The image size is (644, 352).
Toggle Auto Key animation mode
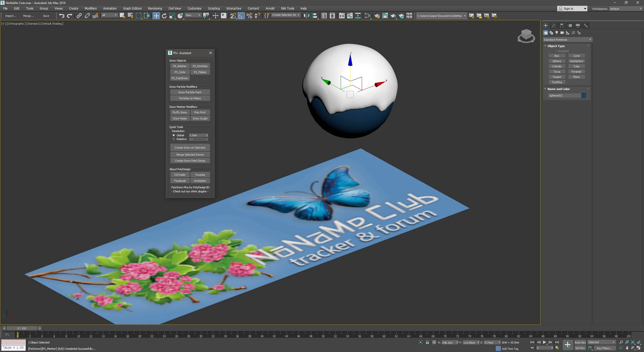[580, 342]
